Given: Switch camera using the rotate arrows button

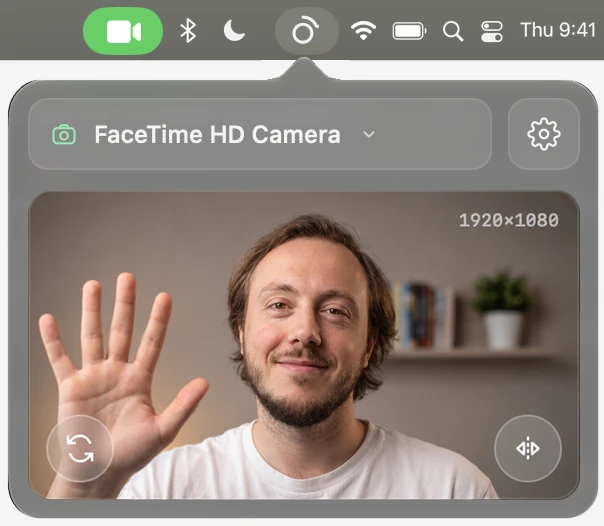Looking at the screenshot, I should [x=80, y=448].
